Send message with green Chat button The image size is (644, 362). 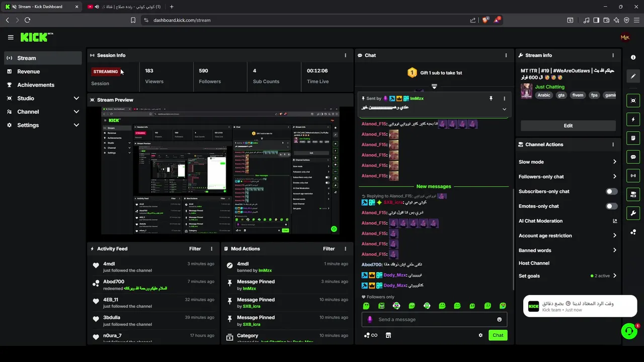[498, 335]
